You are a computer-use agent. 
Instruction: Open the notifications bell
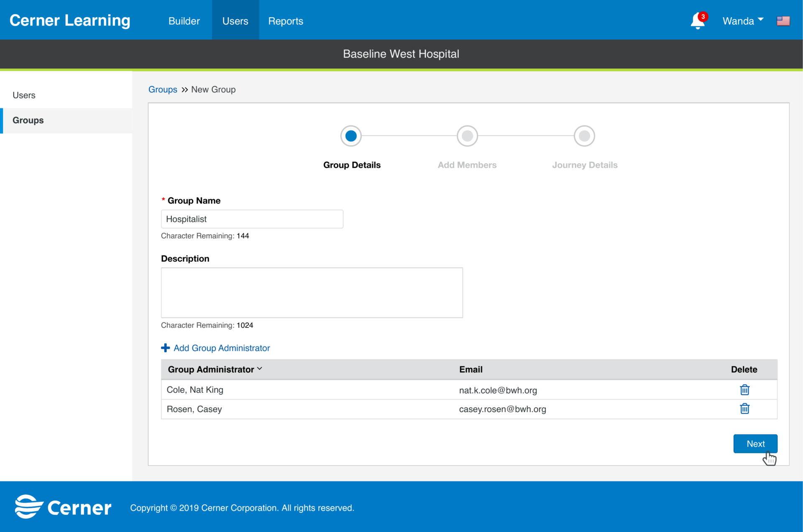[x=698, y=21]
